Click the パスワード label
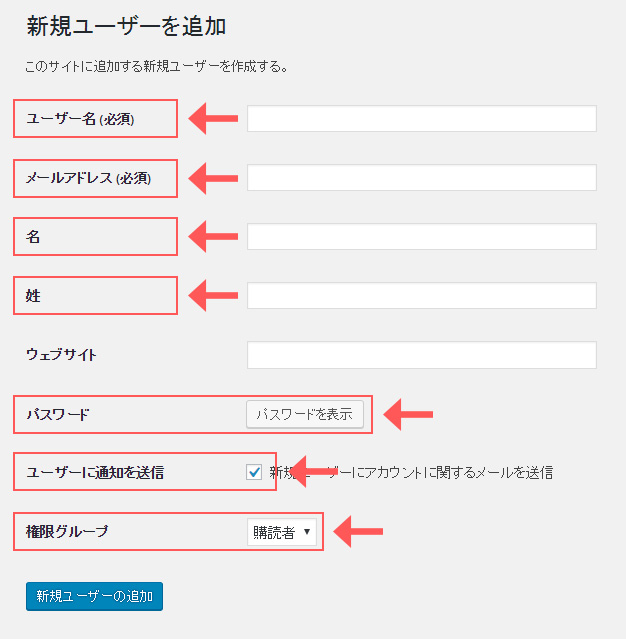Viewport: 626px width, 639px height. tap(57, 414)
